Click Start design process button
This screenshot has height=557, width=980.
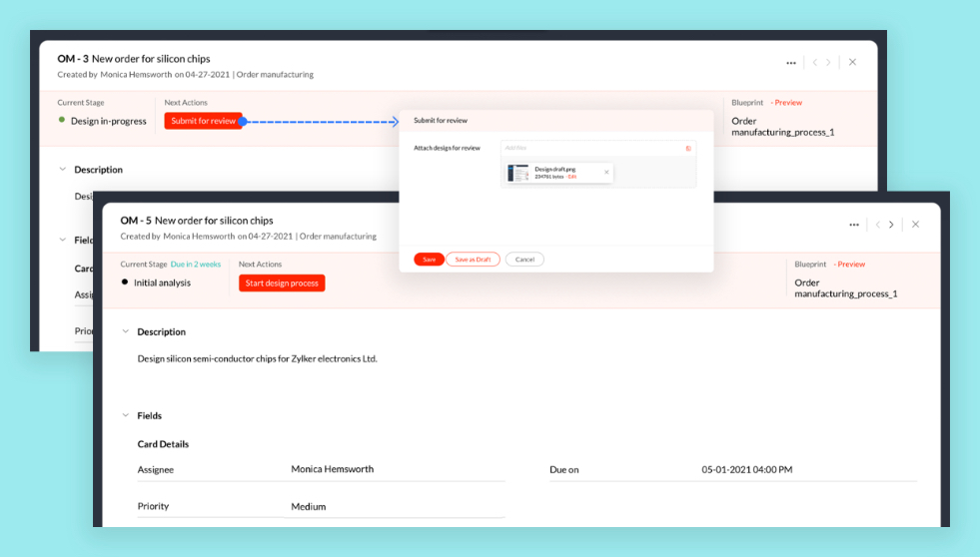tap(282, 282)
